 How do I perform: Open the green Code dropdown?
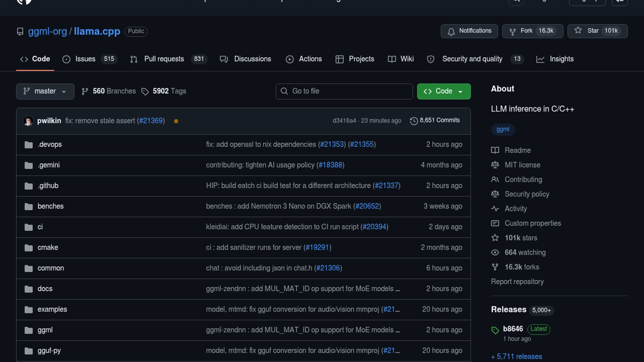[443, 91]
